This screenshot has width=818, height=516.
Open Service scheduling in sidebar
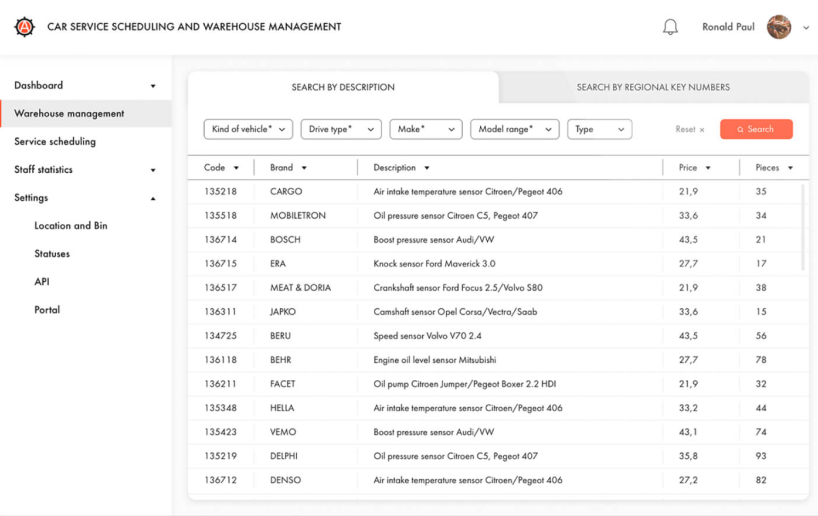[55, 141]
